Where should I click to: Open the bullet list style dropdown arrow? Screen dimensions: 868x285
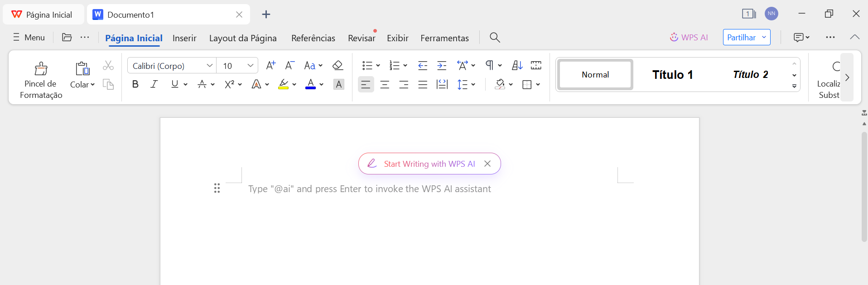[378, 66]
